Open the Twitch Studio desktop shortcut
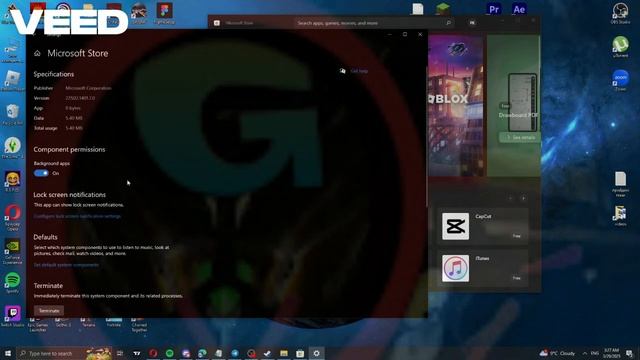 tap(13, 316)
